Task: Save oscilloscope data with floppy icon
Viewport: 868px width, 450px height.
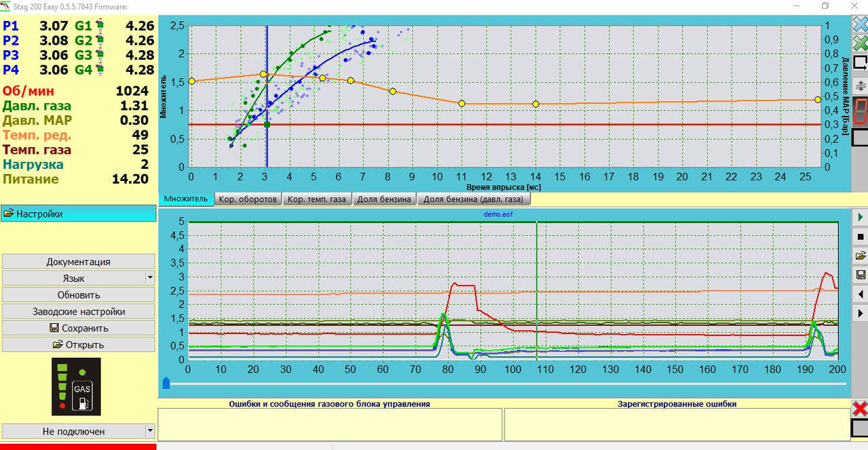Action: (860, 274)
